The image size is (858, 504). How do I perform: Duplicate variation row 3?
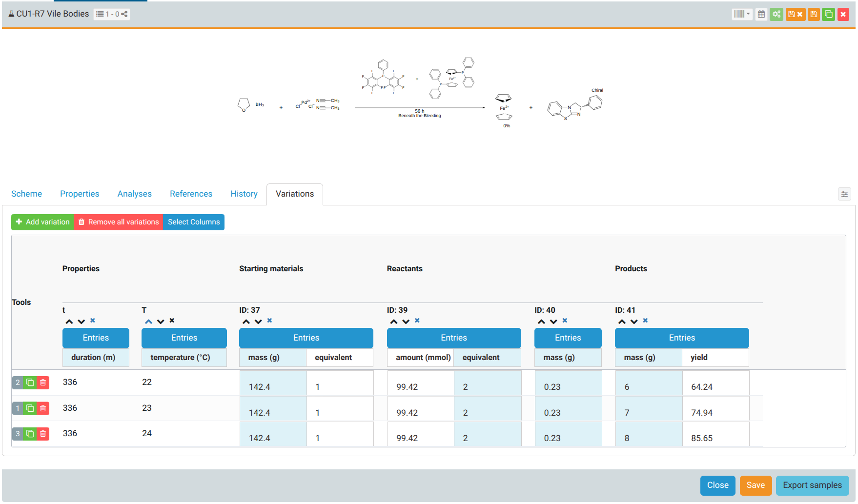30,434
